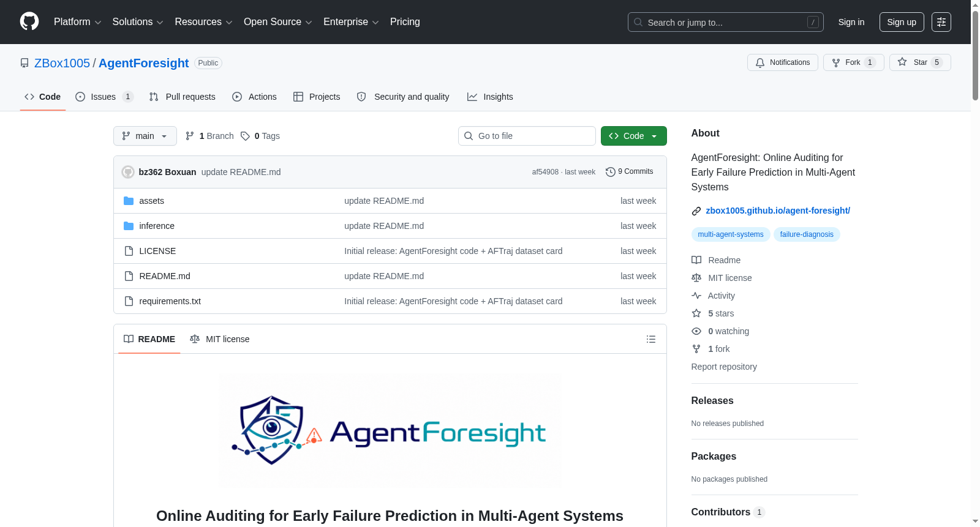Switch to the Projects tab

(x=317, y=97)
